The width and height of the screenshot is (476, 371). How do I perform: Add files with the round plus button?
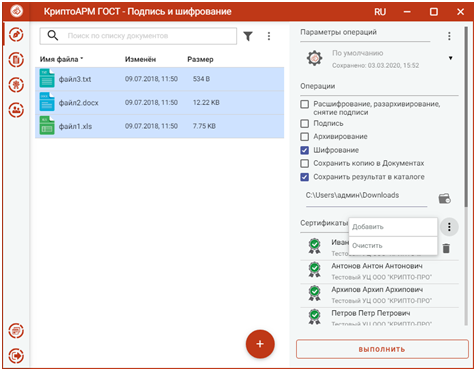pos(260,344)
